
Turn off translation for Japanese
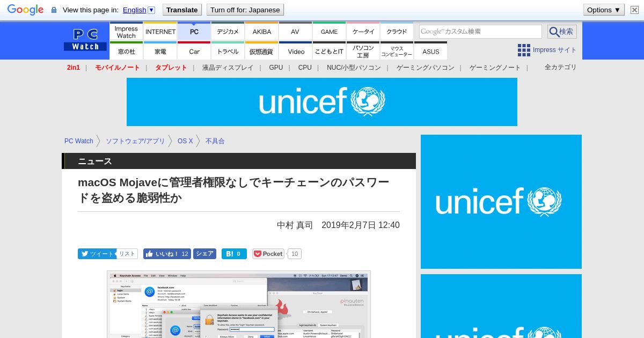pos(245,10)
